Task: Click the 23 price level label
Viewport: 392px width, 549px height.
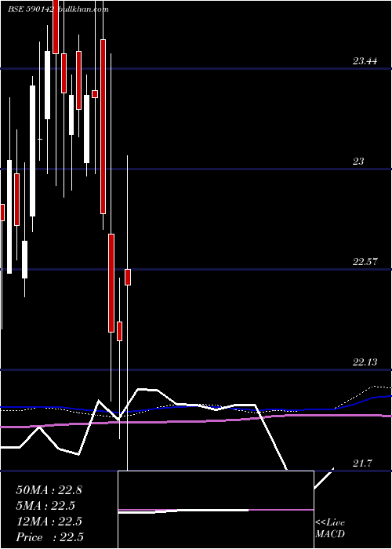Action: click(x=358, y=162)
